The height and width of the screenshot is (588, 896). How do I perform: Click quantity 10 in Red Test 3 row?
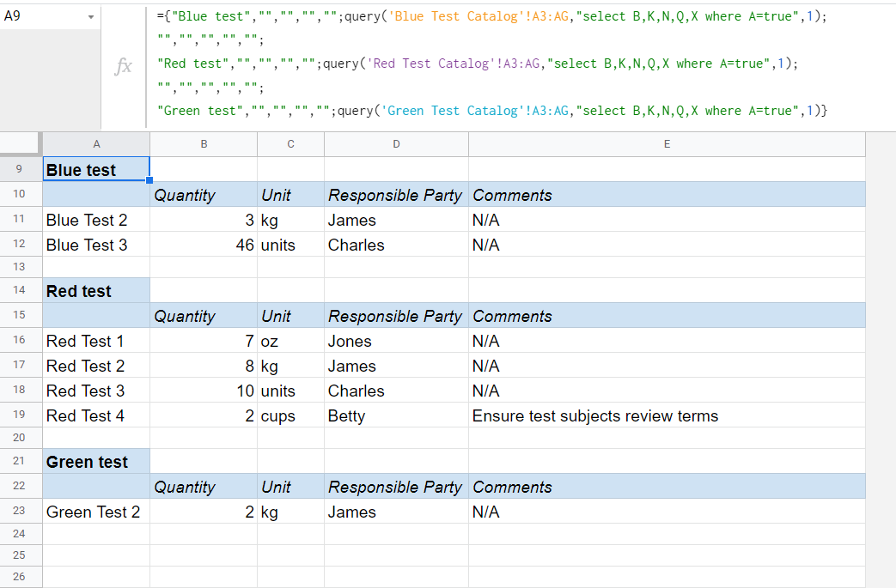204,391
